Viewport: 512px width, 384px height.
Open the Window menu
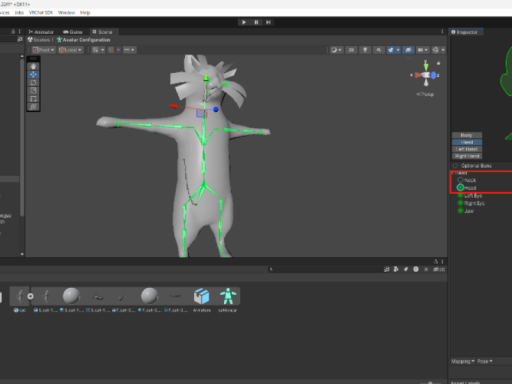(66, 12)
